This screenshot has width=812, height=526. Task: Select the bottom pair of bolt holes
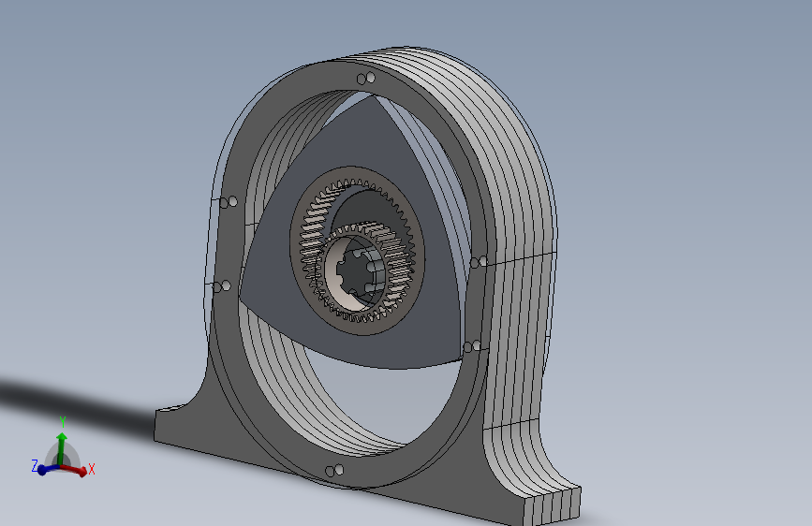(x=334, y=471)
